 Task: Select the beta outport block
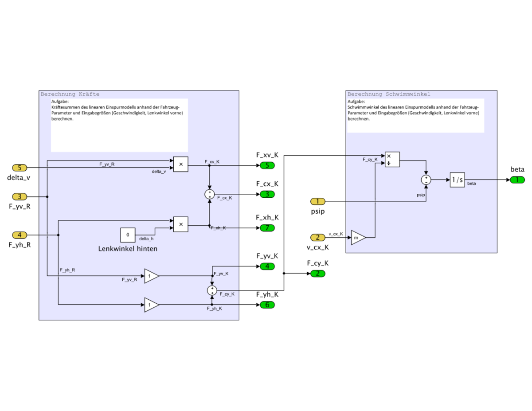point(517,180)
